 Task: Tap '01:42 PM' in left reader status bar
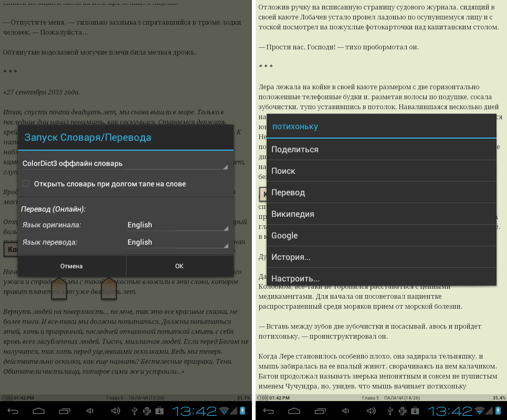24,398
